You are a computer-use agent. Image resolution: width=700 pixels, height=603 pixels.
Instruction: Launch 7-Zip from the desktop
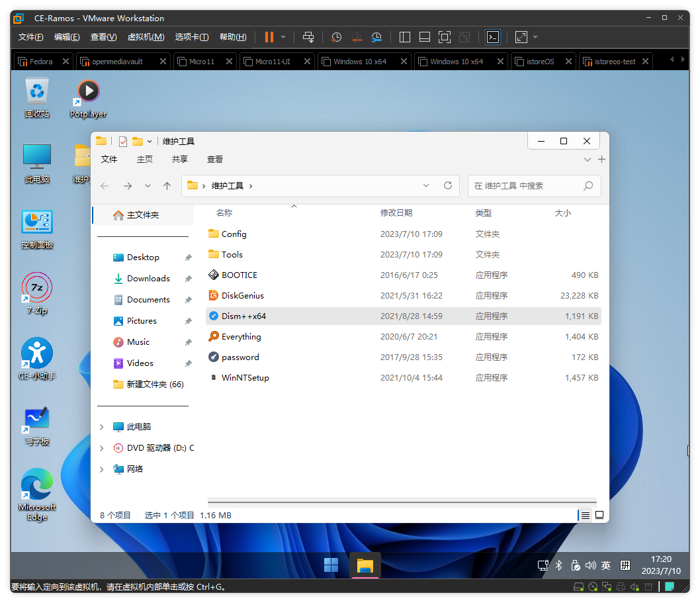pos(37,293)
